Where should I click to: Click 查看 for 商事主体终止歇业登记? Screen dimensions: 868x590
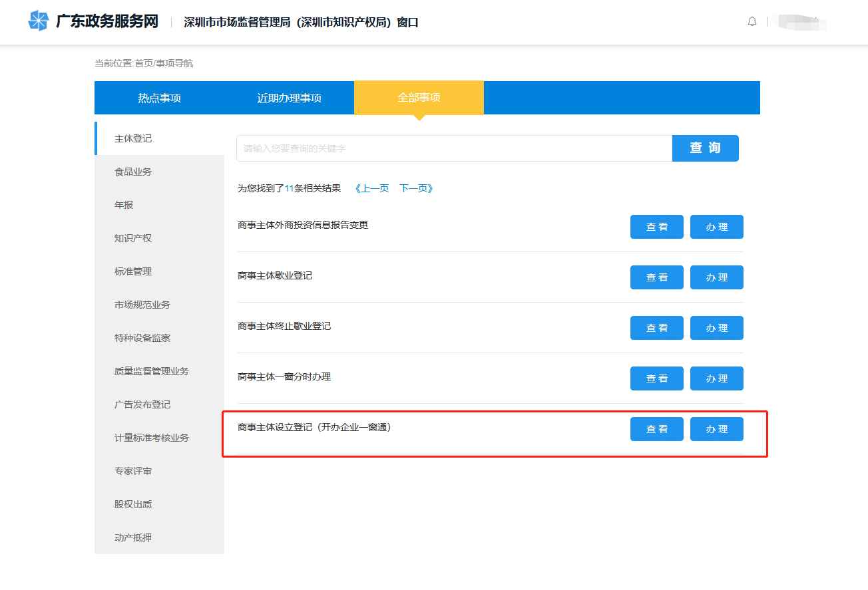(x=657, y=328)
